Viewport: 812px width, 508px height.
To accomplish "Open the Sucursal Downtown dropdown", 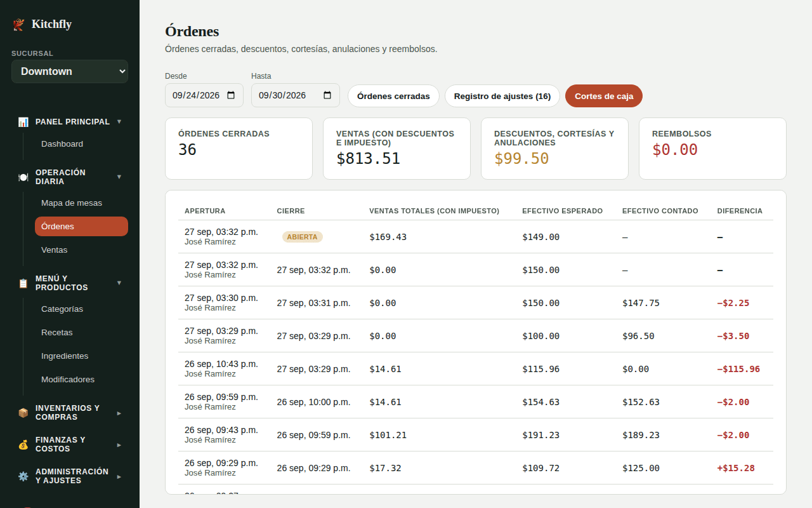I will 70,71.
